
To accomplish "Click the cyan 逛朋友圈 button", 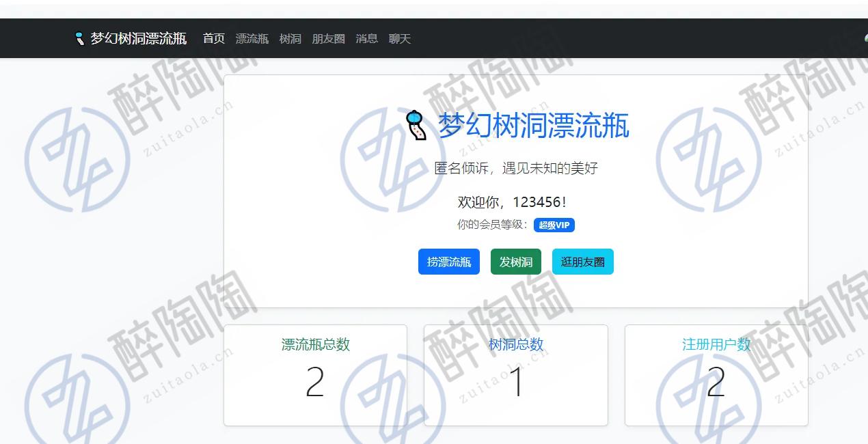I will [582, 262].
